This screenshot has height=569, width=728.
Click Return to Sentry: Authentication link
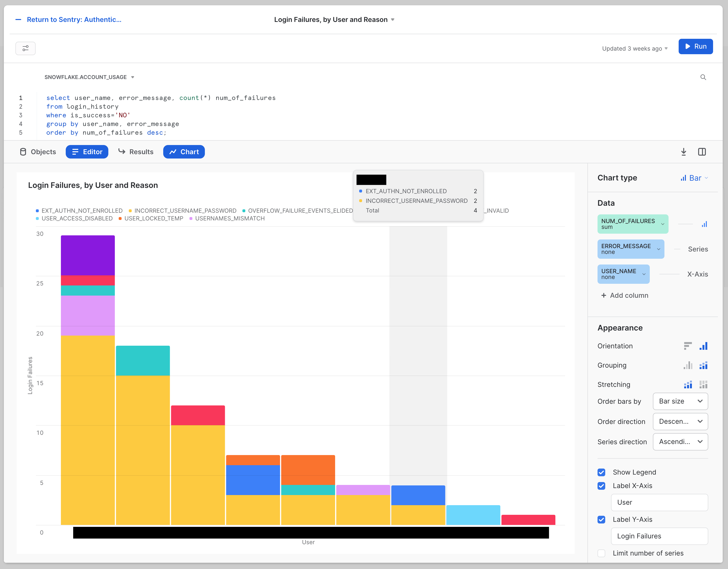tap(74, 20)
